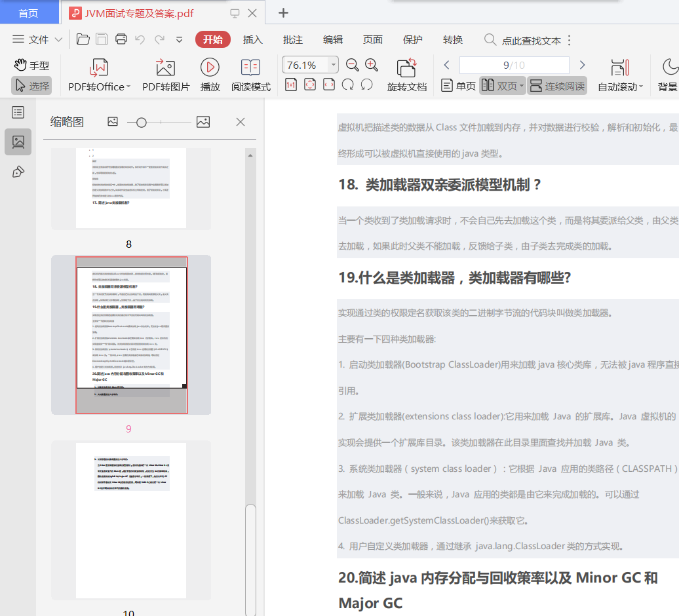Open the Convert ribbon tab
The height and width of the screenshot is (616, 679).
[x=453, y=40]
